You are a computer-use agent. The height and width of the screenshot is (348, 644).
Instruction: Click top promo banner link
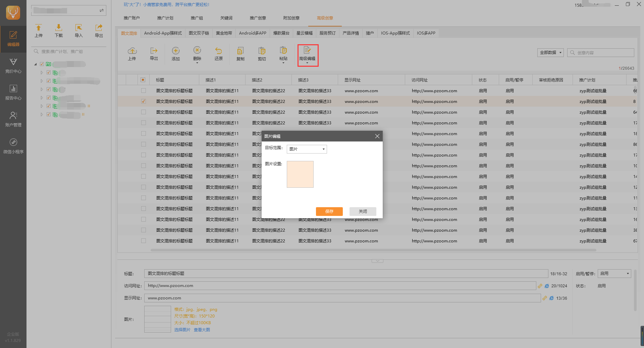click(166, 5)
